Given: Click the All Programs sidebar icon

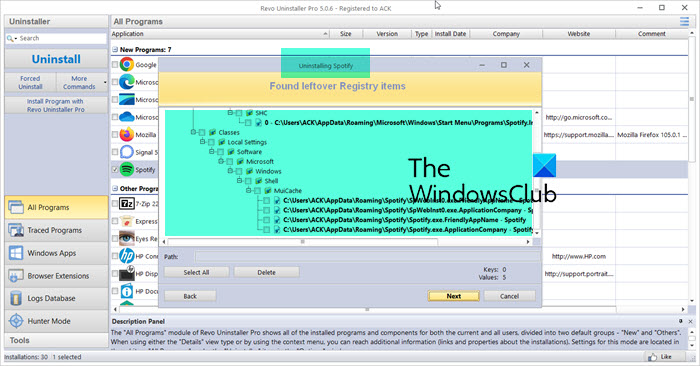Looking at the screenshot, I should pyautogui.click(x=16, y=208).
